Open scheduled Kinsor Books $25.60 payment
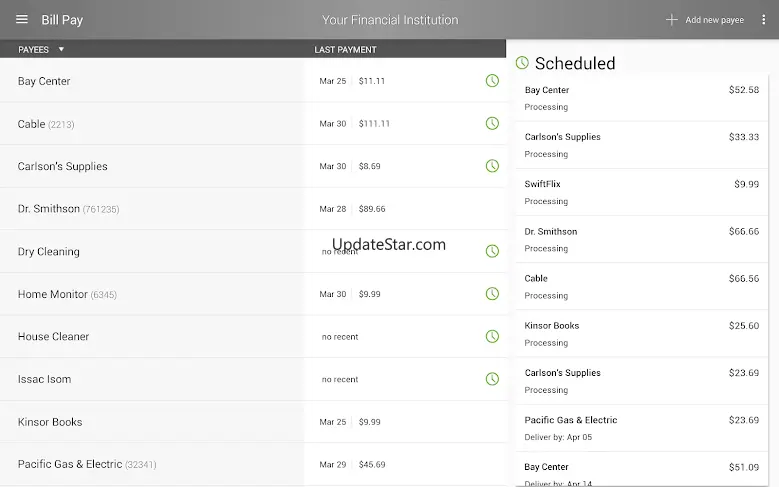Viewport: 779px width, 487px height. (x=641, y=334)
